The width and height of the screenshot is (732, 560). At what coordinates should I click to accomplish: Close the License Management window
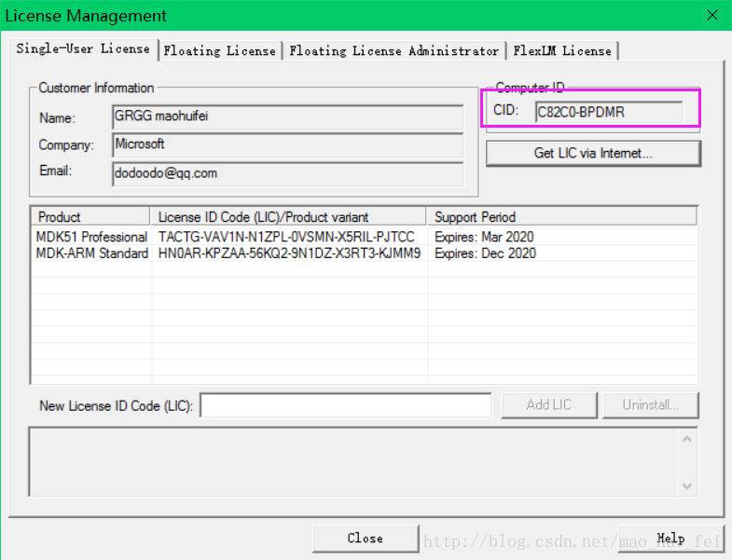click(x=711, y=16)
